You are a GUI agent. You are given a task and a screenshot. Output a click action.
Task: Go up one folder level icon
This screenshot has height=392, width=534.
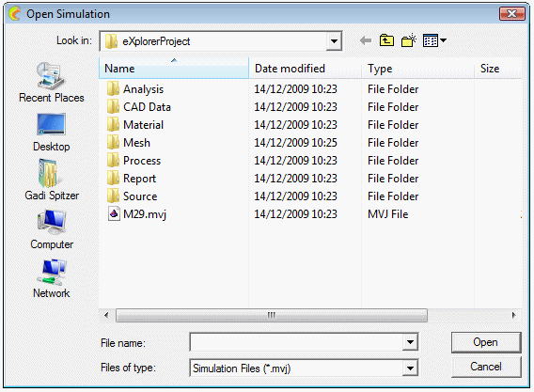(387, 40)
